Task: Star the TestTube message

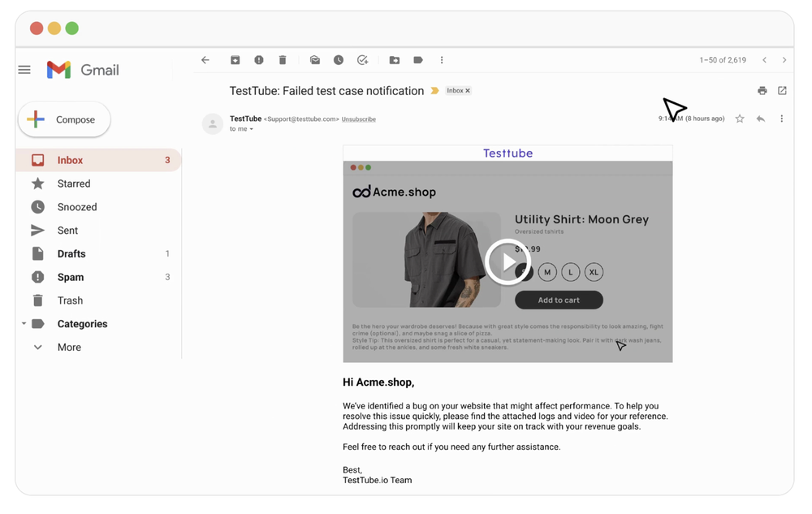Action: (x=740, y=119)
